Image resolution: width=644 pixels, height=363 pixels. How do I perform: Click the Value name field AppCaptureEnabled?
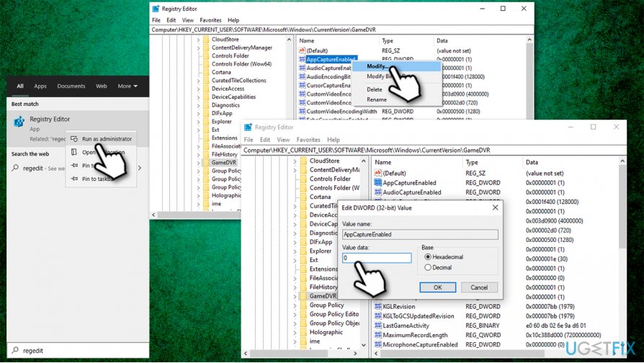[420, 235]
